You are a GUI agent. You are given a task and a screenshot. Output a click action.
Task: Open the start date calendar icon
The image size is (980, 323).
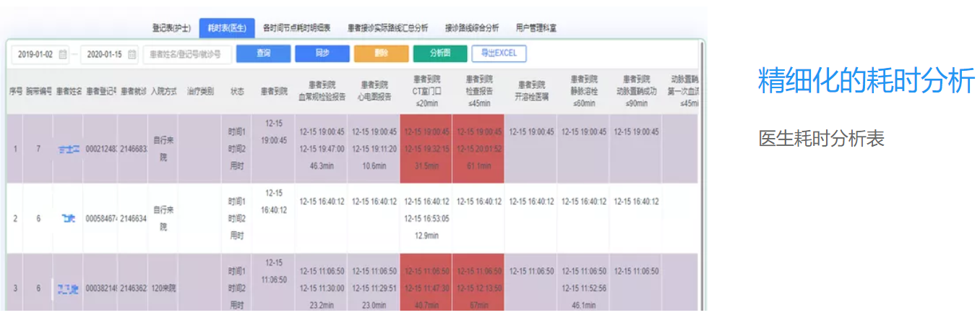(63, 54)
